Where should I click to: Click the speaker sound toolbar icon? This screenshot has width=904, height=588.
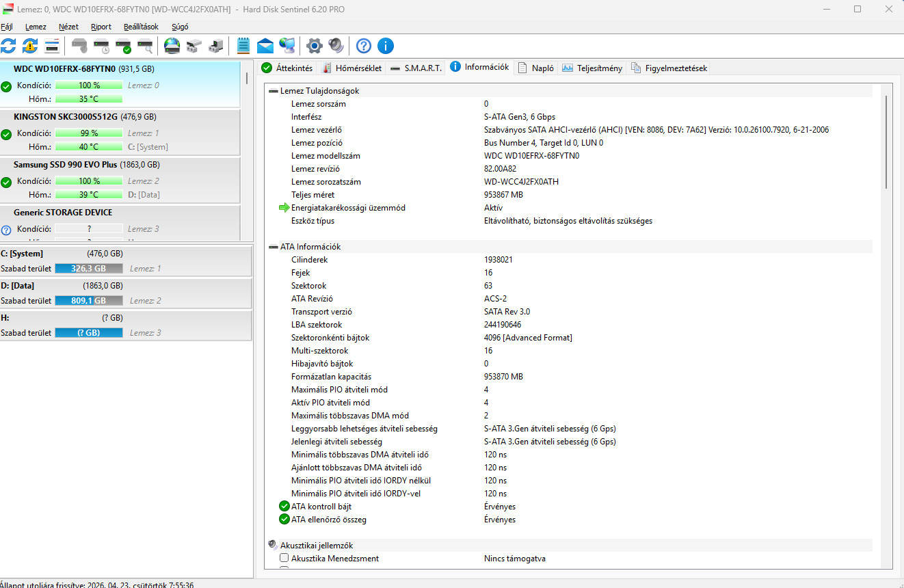point(336,46)
